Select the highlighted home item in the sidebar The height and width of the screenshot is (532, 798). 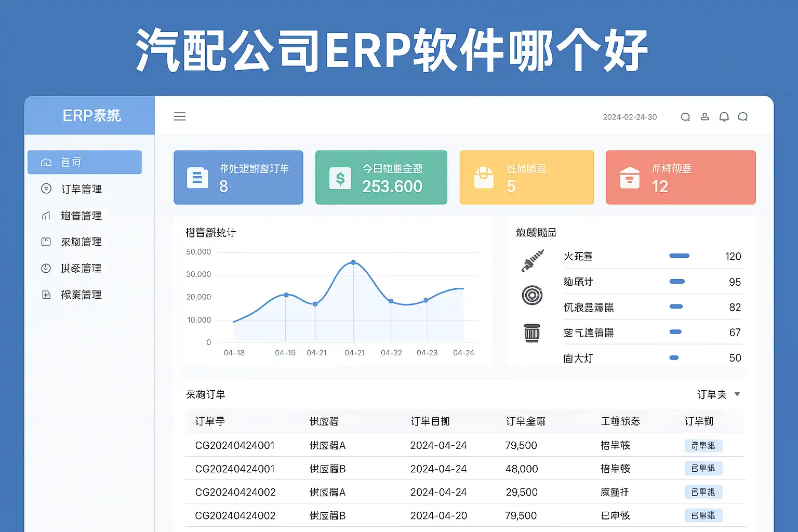click(85, 162)
